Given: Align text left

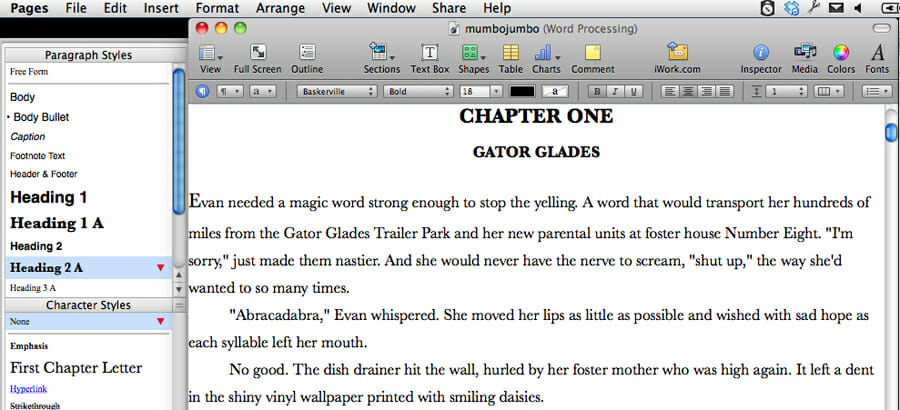Looking at the screenshot, I should [668, 91].
